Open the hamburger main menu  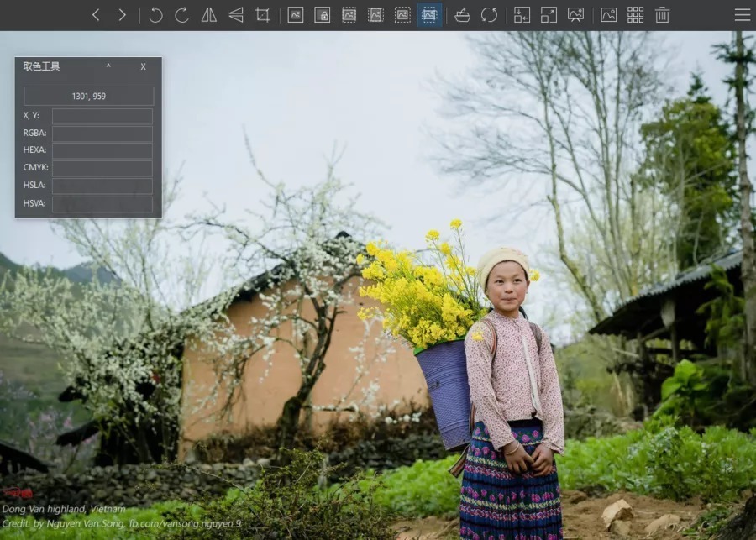point(742,15)
